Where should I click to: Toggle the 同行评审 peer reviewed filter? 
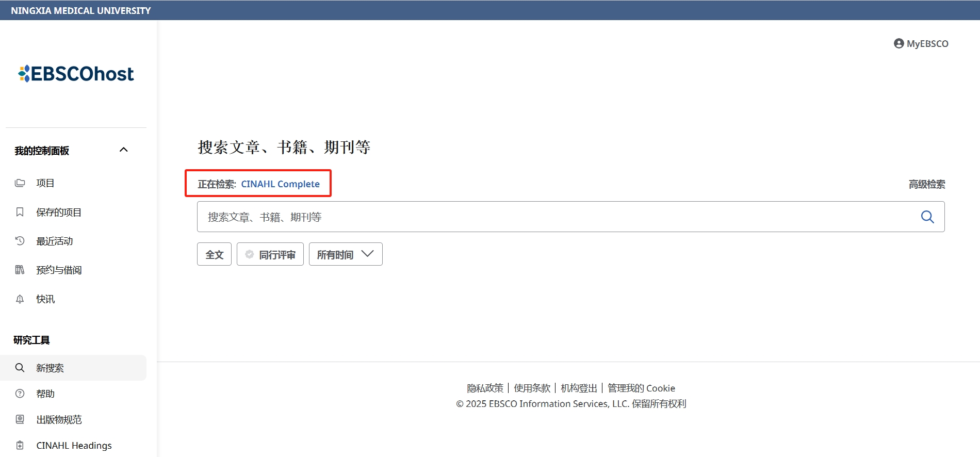pyautogui.click(x=270, y=254)
